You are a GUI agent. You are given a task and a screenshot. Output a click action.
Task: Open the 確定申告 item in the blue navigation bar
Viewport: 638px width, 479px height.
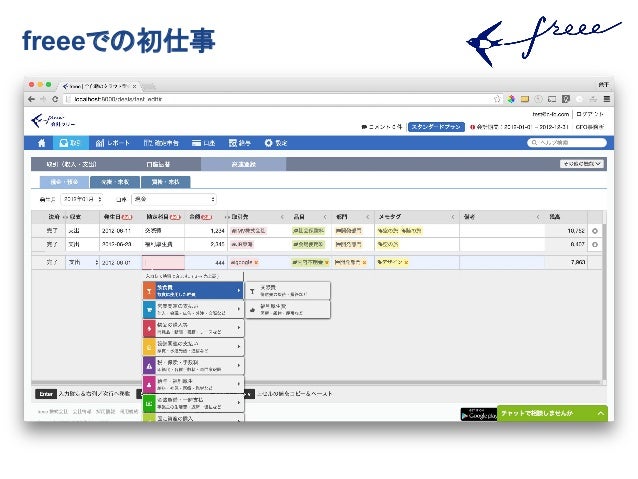[x=161, y=143]
